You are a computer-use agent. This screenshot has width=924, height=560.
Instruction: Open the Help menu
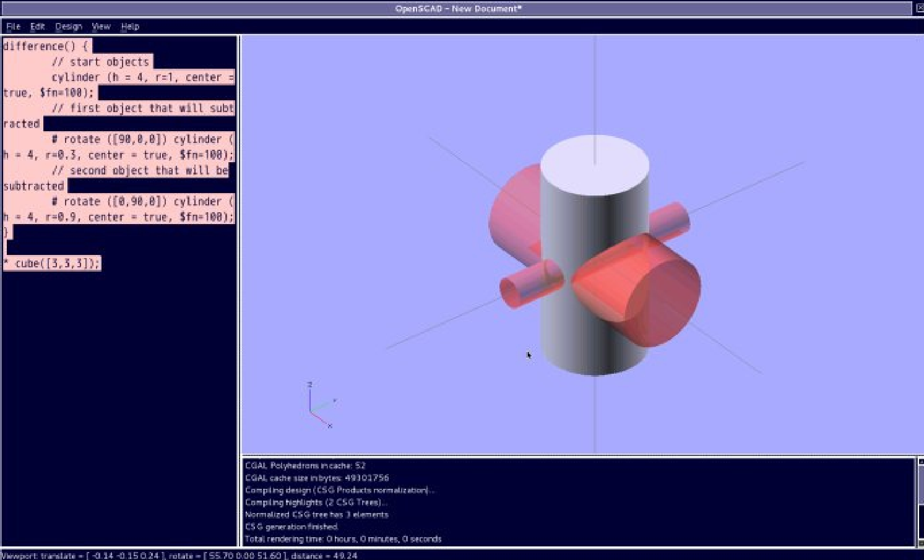130,27
